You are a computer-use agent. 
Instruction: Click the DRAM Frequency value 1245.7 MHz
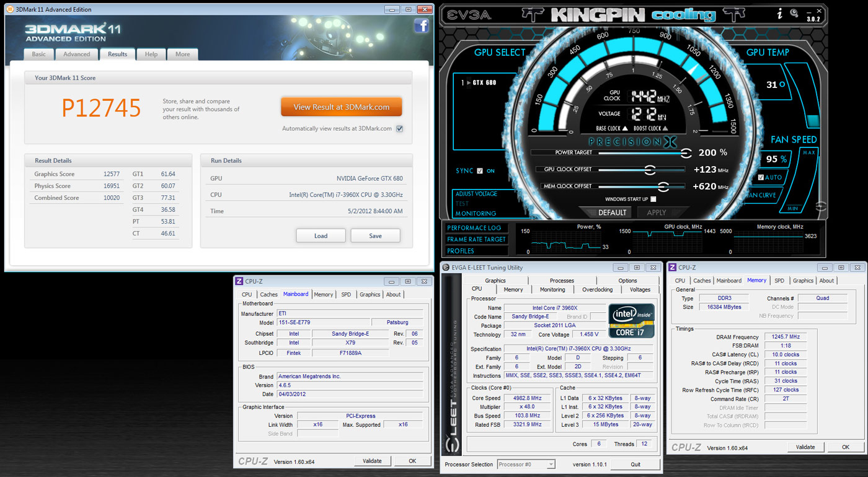click(786, 337)
